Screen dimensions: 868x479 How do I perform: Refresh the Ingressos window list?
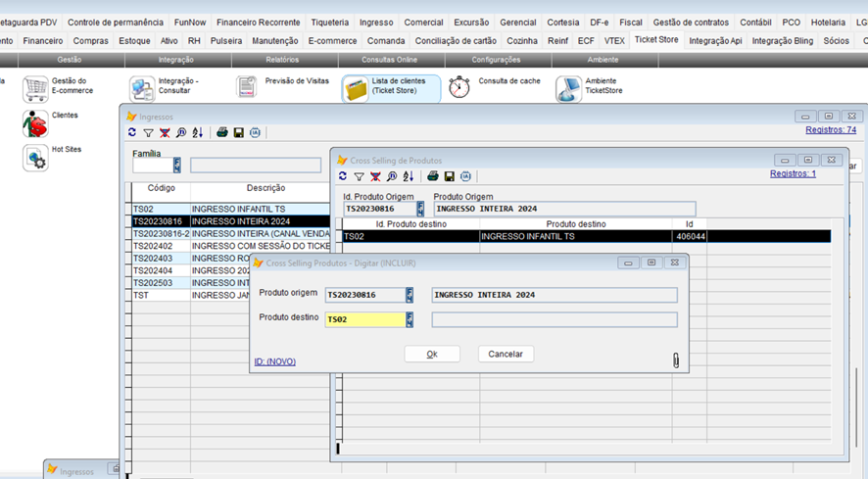(x=132, y=132)
